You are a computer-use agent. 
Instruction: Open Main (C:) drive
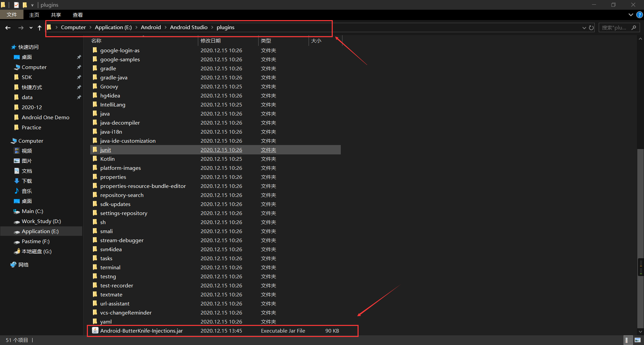[32, 211]
